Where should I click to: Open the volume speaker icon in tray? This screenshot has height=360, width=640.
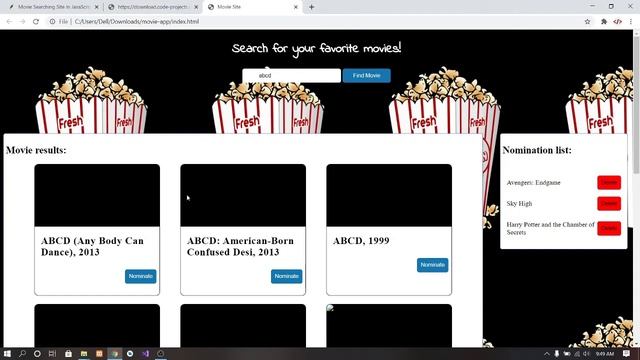586,353
